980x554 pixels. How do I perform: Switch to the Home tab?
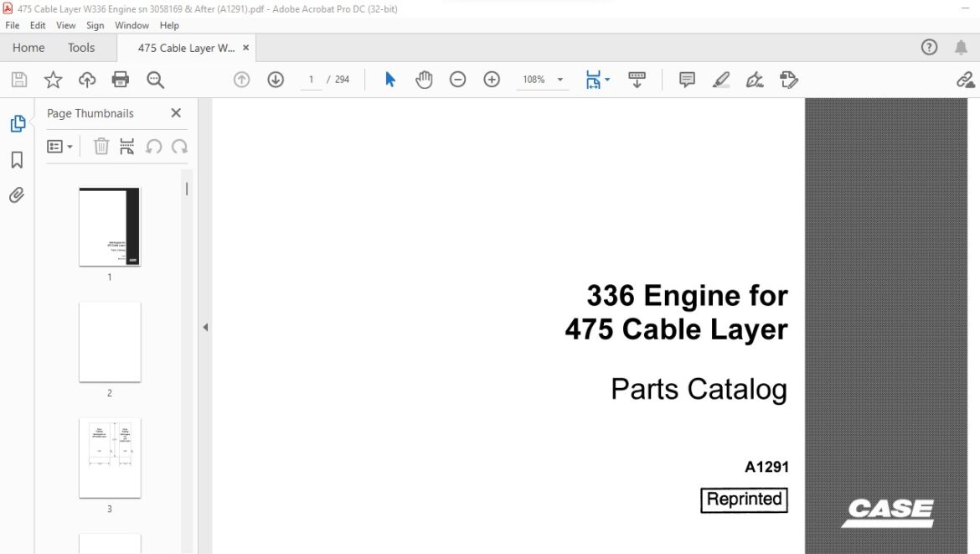coord(28,48)
